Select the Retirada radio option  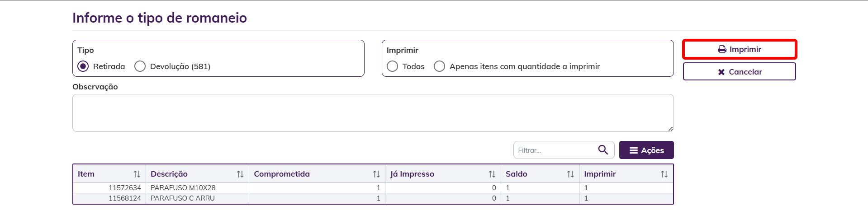pos(83,66)
